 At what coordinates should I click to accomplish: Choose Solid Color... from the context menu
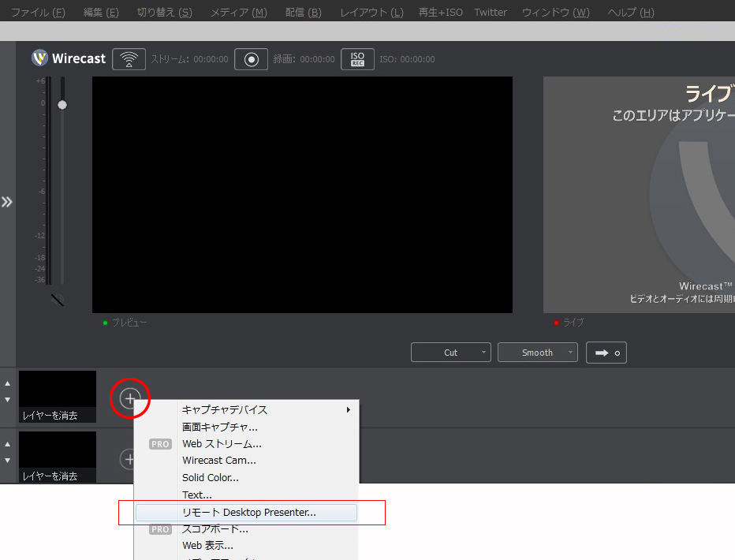[247, 477]
